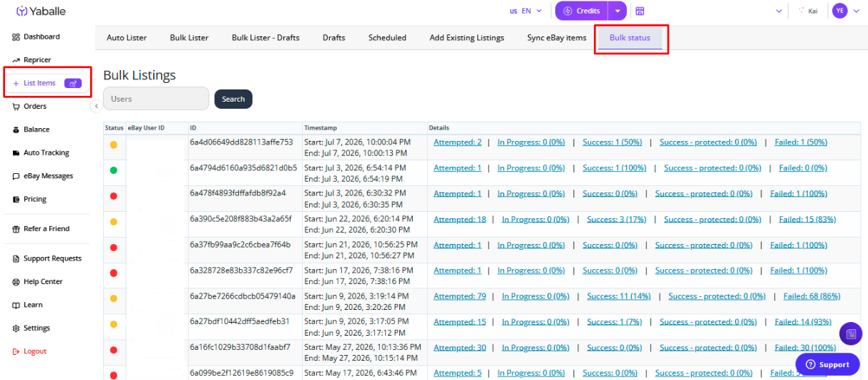Viewport: 868px width, 380px height.
Task: Open the Learn book icon
Action: tap(16, 305)
